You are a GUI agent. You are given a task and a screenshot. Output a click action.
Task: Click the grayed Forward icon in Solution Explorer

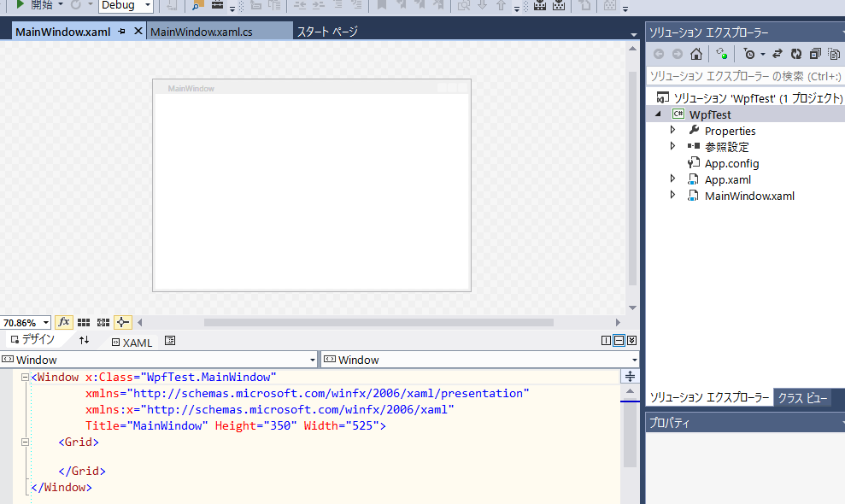678,54
